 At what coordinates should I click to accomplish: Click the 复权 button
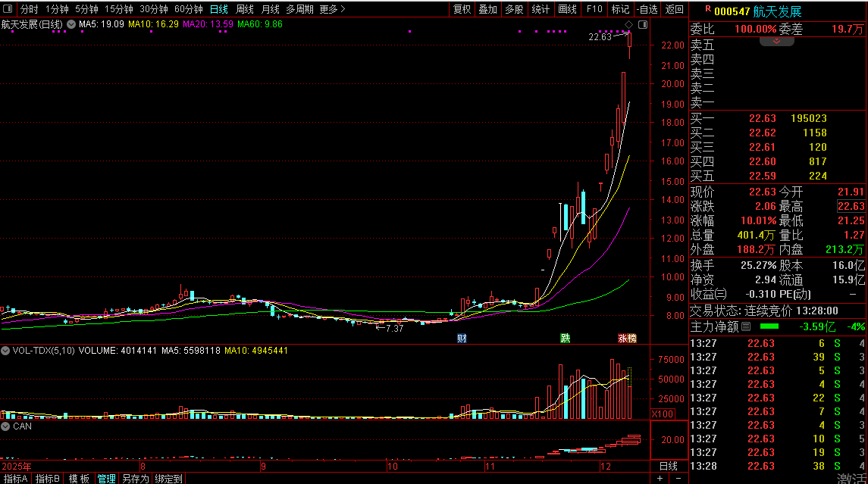(x=462, y=9)
